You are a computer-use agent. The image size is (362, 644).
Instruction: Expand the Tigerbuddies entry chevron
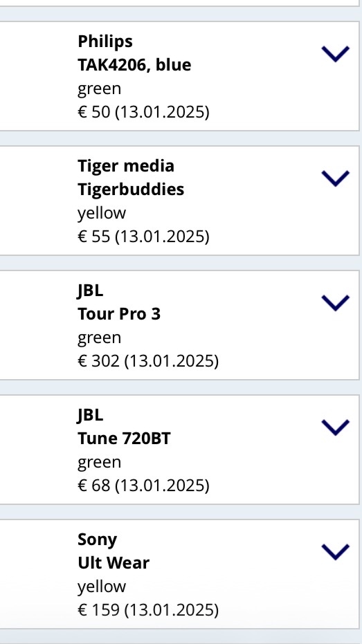tap(335, 178)
